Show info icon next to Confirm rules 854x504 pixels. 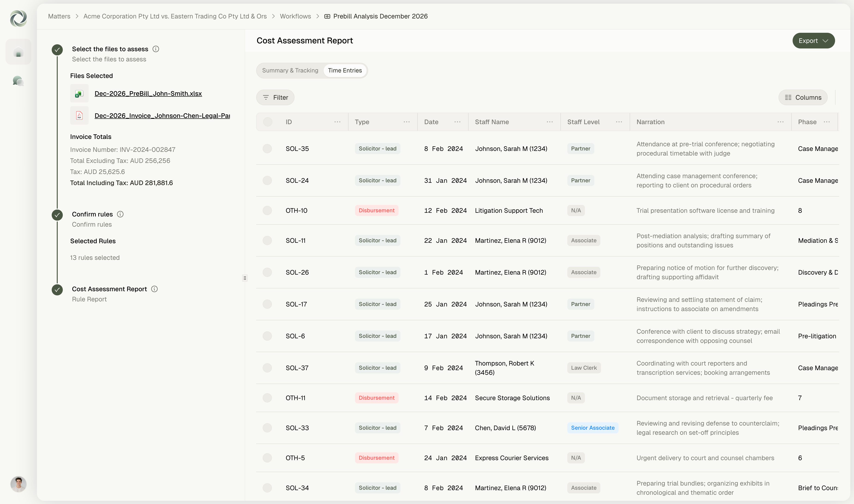(x=120, y=214)
